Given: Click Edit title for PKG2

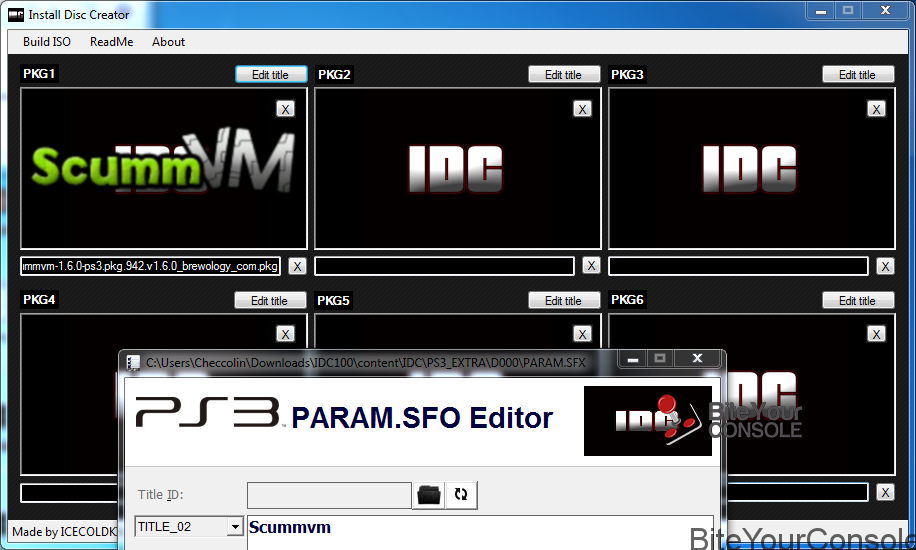Looking at the screenshot, I should pos(564,74).
